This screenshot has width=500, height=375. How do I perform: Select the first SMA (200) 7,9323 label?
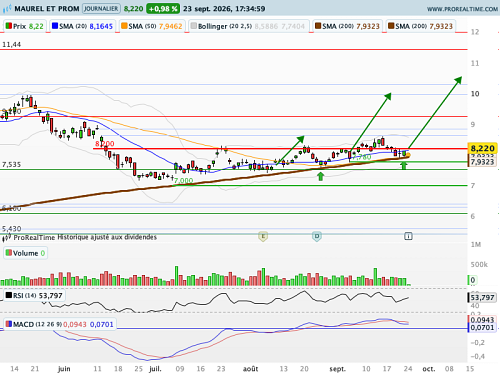(x=347, y=26)
